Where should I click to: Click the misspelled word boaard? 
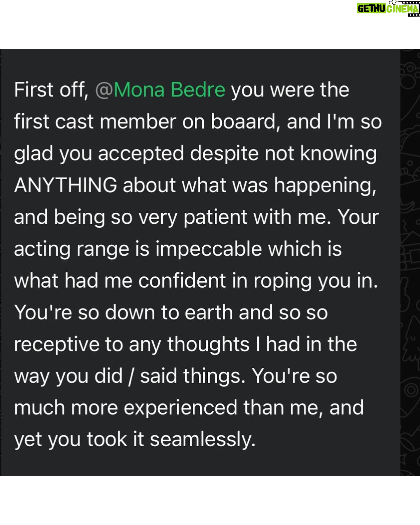click(x=244, y=122)
